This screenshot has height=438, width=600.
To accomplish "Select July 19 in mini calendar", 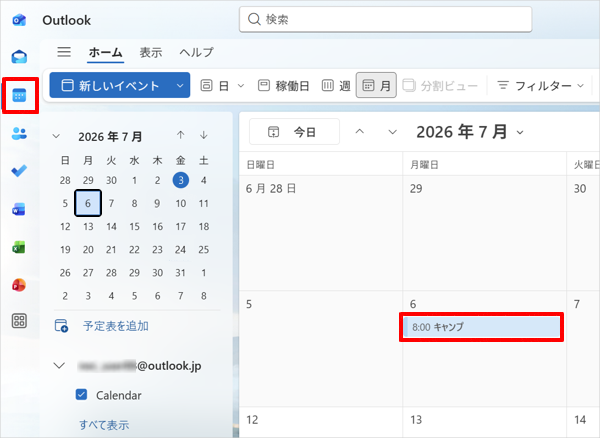I will tap(65, 249).
